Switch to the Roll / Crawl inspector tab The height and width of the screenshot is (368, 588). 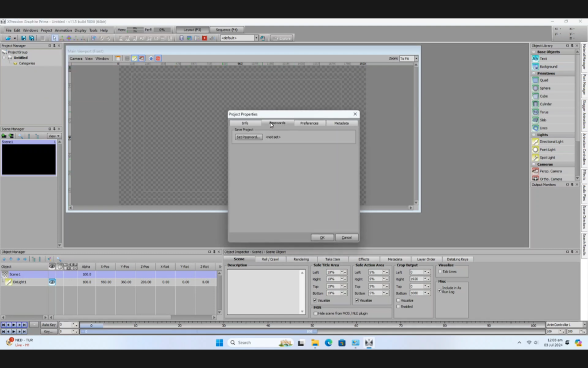click(270, 259)
